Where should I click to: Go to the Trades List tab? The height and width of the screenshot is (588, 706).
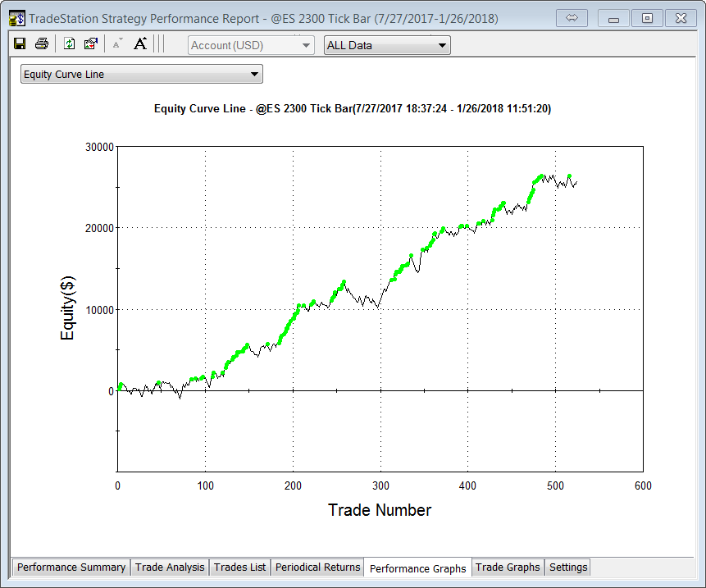(239, 567)
